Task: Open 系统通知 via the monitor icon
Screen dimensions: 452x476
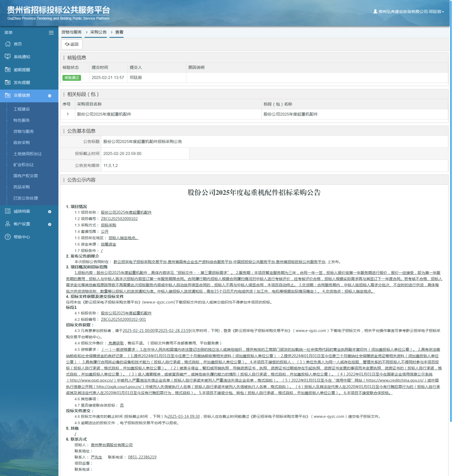Action: coord(8,57)
